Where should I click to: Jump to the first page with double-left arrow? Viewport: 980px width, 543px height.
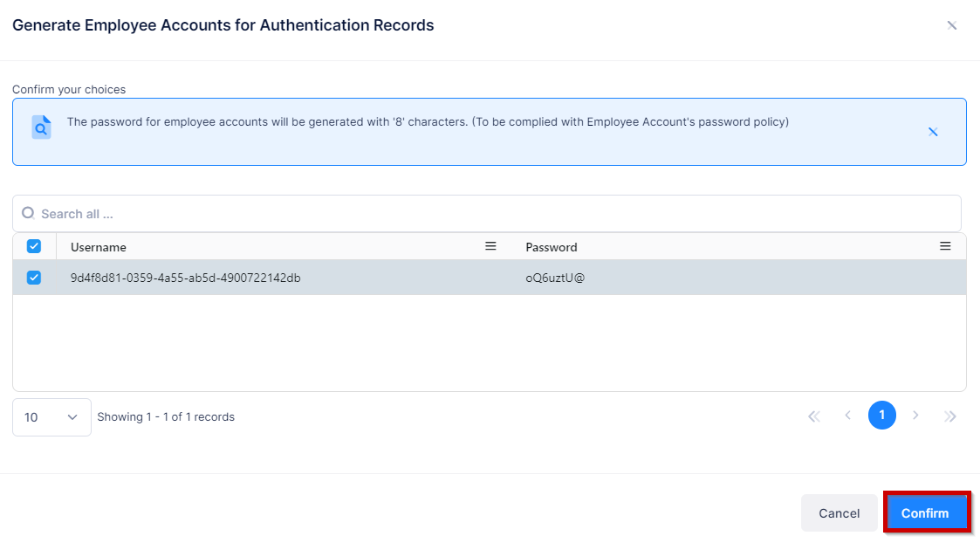click(814, 416)
